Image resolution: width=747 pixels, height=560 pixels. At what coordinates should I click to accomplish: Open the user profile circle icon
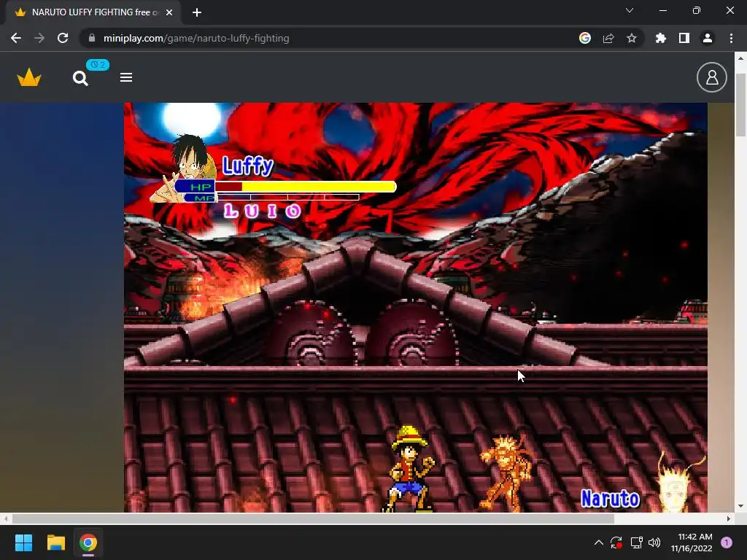[x=712, y=77]
